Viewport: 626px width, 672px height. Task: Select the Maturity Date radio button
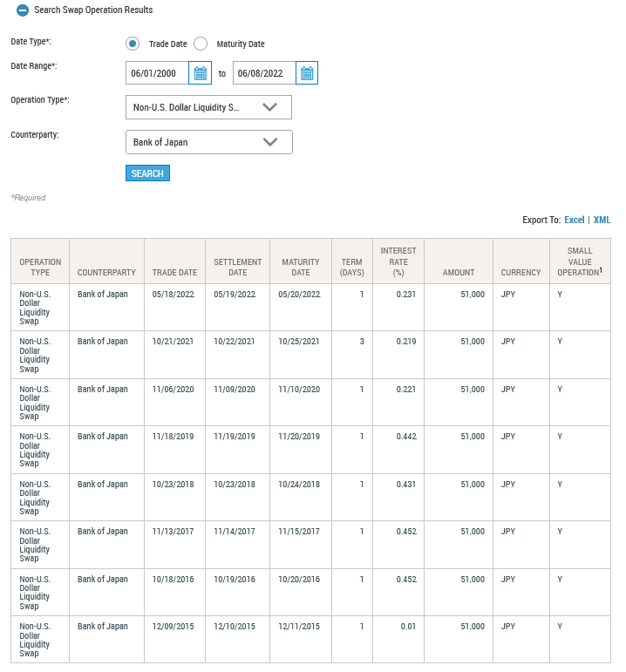tap(201, 44)
